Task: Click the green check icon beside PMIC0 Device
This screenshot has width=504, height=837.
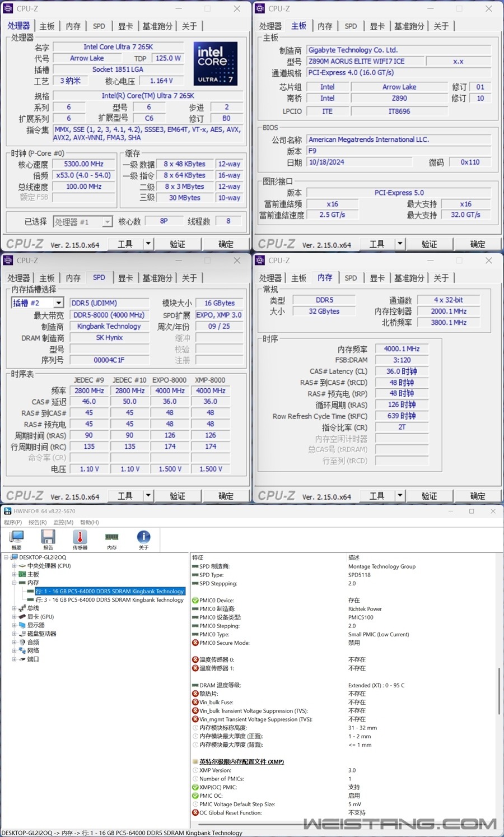Action: click(x=195, y=601)
